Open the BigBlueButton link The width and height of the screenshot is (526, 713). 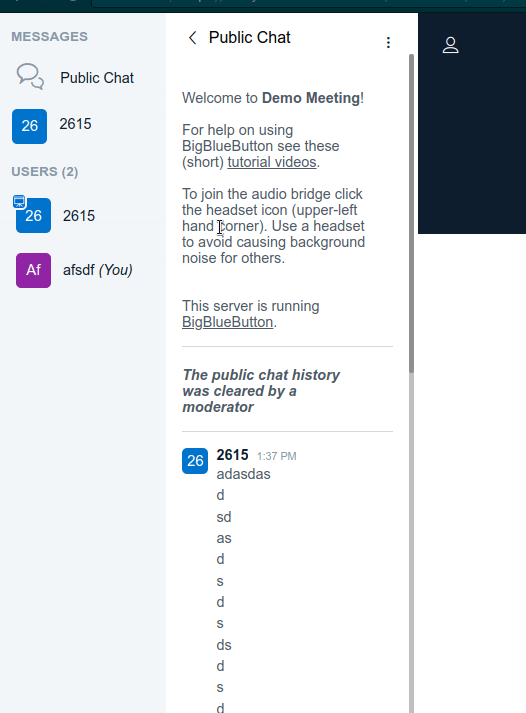tap(227, 322)
